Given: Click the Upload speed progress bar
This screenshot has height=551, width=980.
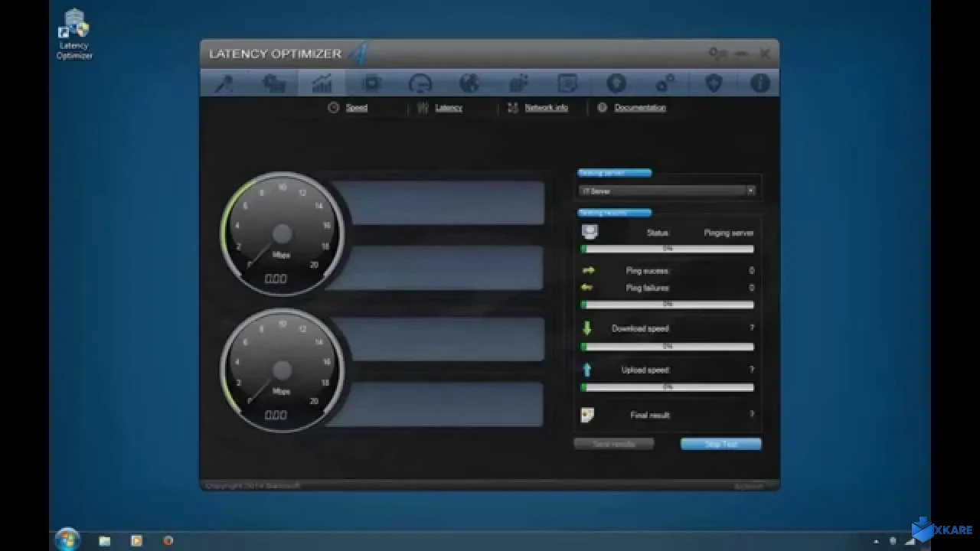Looking at the screenshot, I should (668, 387).
